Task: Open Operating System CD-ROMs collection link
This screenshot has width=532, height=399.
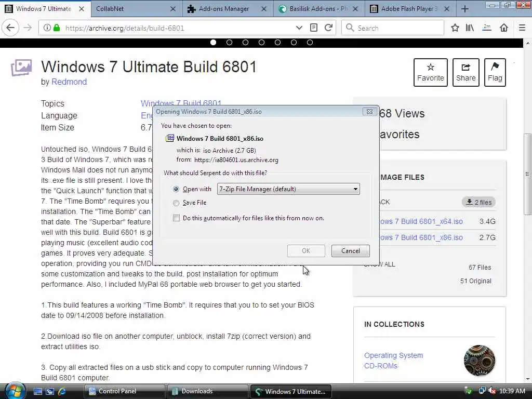Action: (394, 361)
